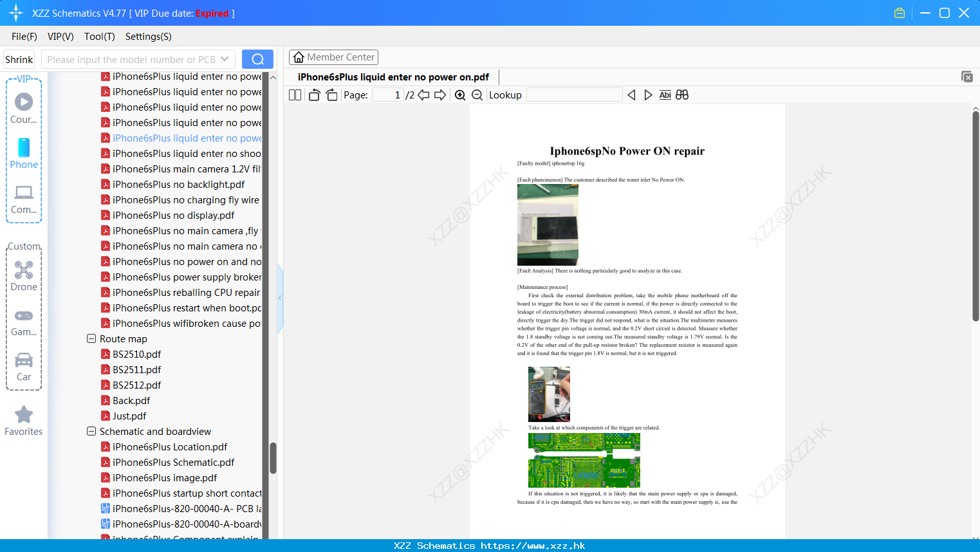Open the XZZ website link in status bar

coord(533,546)
